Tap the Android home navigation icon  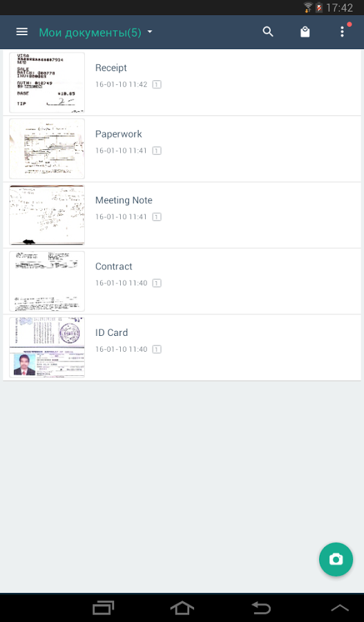click(x=182, y=607)
